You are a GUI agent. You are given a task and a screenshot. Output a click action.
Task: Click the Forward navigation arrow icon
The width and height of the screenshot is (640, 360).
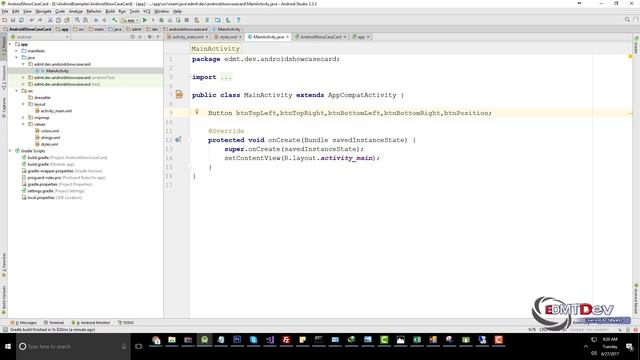click(104, 20)
